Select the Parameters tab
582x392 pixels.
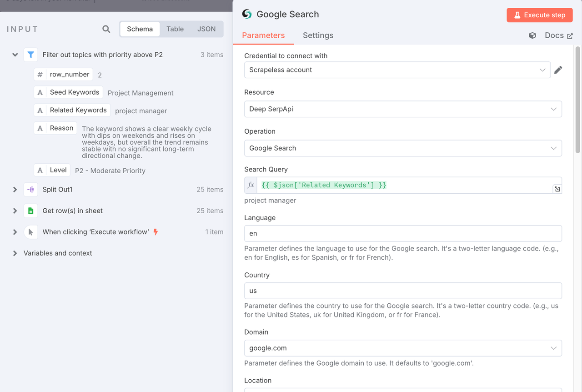263,35
